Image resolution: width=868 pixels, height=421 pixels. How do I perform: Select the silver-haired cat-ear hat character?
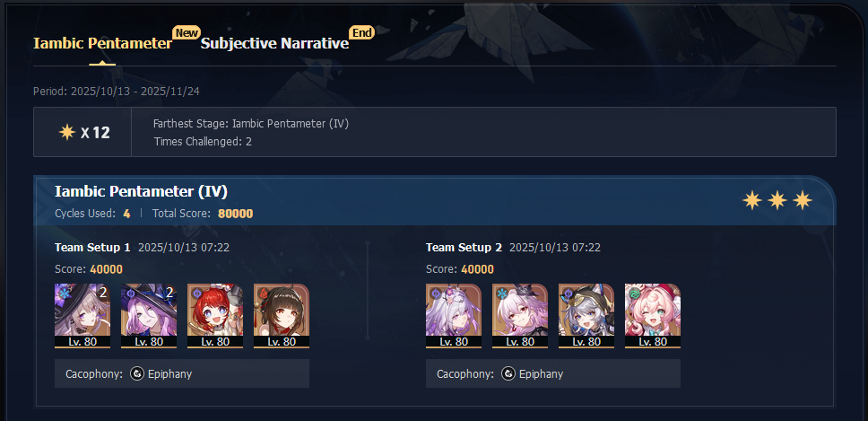(586, 316)
